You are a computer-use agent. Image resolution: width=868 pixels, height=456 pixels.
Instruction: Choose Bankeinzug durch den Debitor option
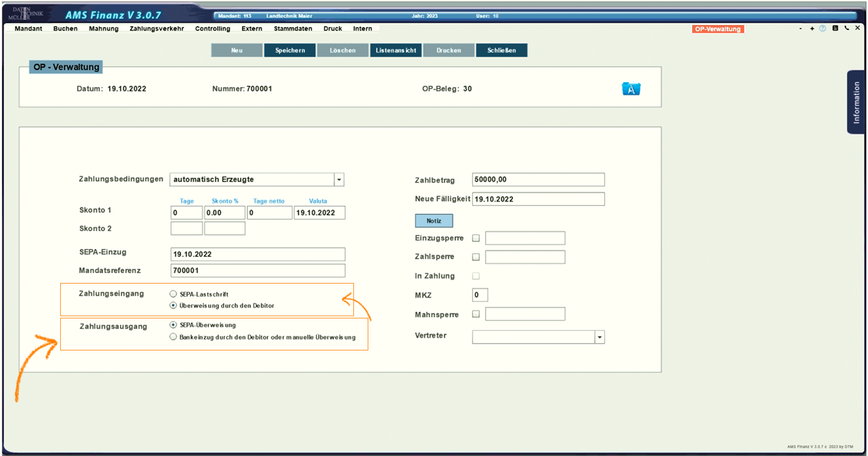pos(173,337)
